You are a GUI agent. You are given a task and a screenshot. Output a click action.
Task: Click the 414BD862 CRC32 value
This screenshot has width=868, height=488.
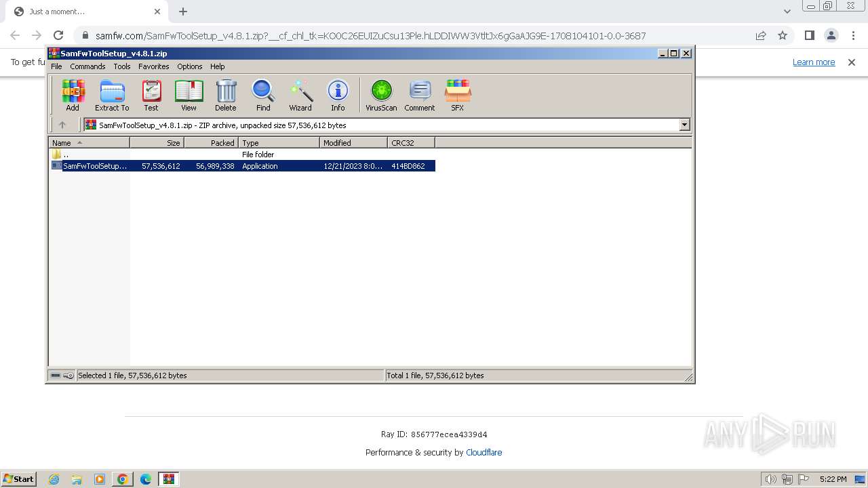408,166
